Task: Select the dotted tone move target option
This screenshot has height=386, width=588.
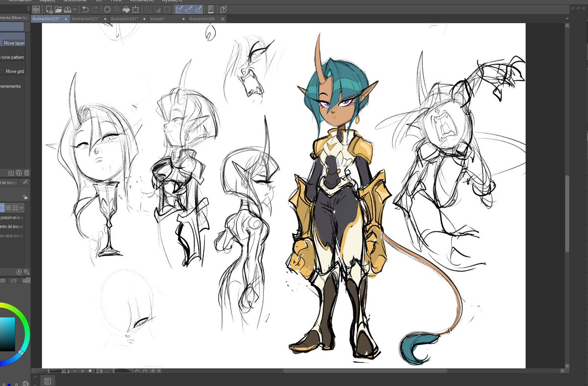Action: [8, 208]
